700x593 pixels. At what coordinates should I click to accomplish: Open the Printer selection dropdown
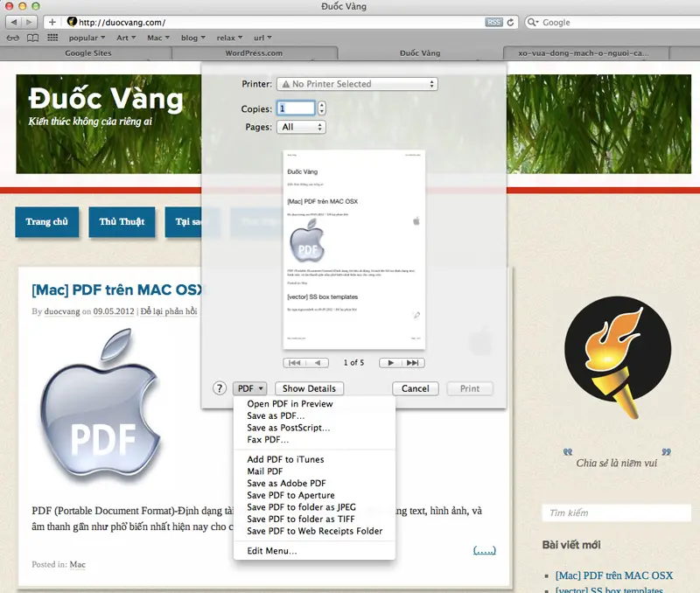pos(356,84)
